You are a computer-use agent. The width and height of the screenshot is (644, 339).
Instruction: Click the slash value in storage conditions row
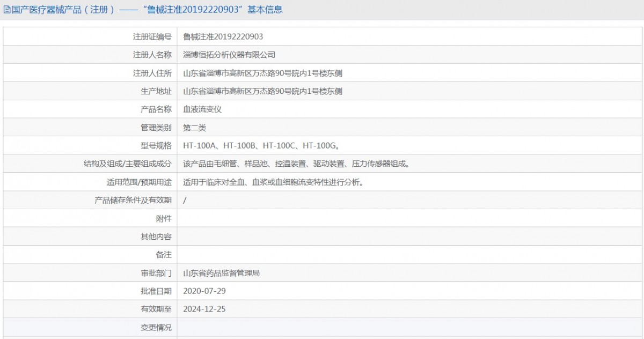(x=185, y=200)
